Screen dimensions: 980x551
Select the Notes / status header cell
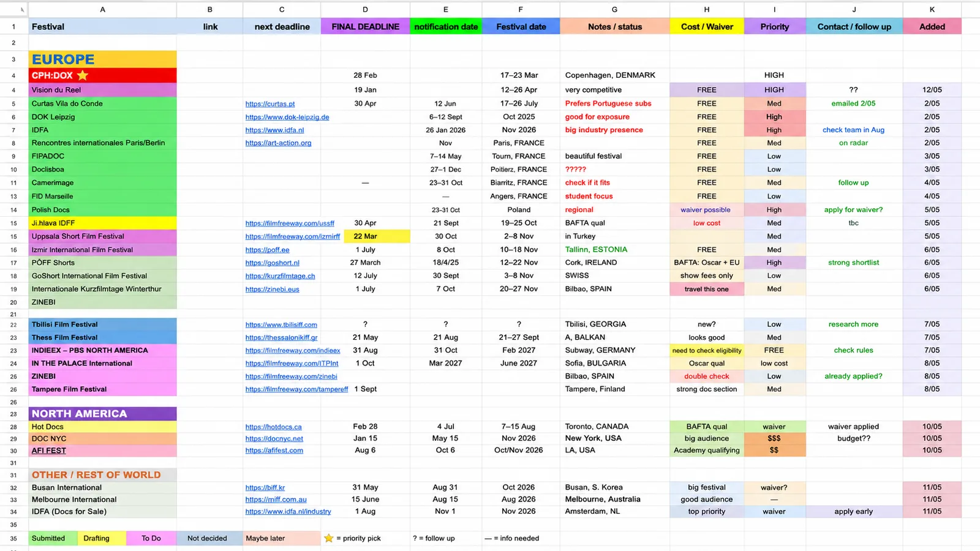tap(614, 27)
